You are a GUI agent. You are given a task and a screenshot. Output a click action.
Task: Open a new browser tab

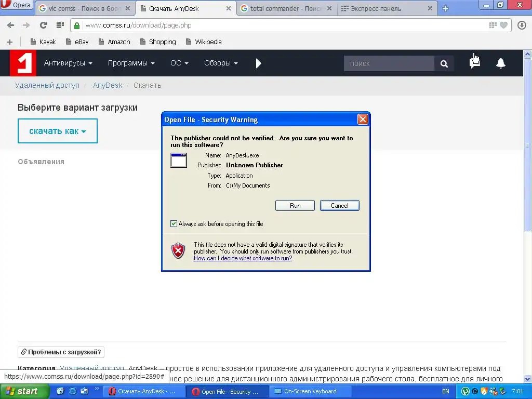(445, 8)
